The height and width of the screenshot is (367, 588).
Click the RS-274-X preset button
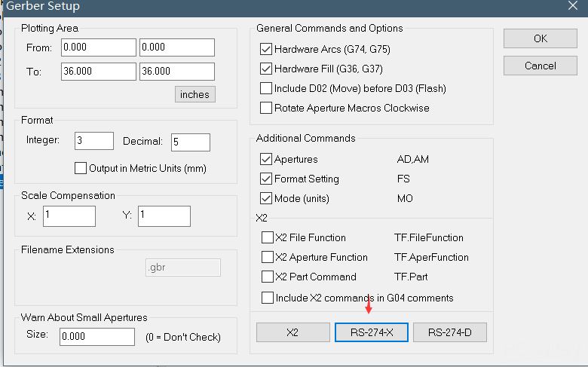tap(371, 332)
